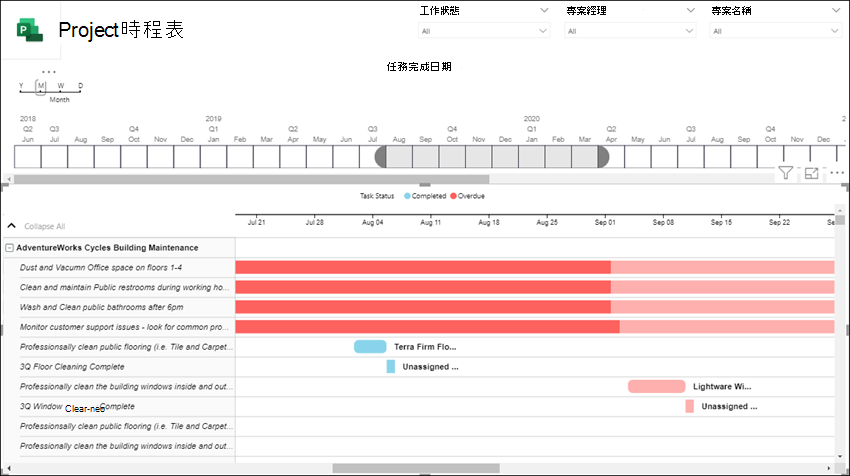Open the ellipsis menu above the granularity slider
The width and height of the screenshot is (850, 476).
click(x=49, y=72)
